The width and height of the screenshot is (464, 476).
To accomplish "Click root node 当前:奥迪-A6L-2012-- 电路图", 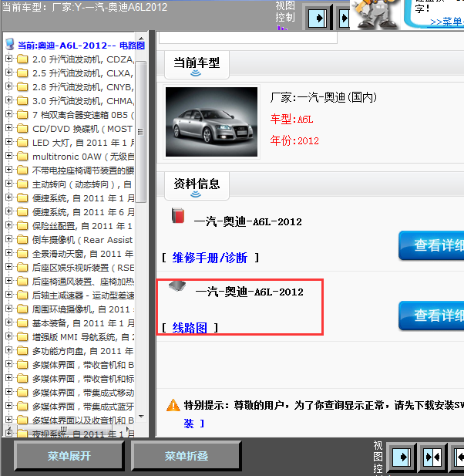I will click(81, 46).
